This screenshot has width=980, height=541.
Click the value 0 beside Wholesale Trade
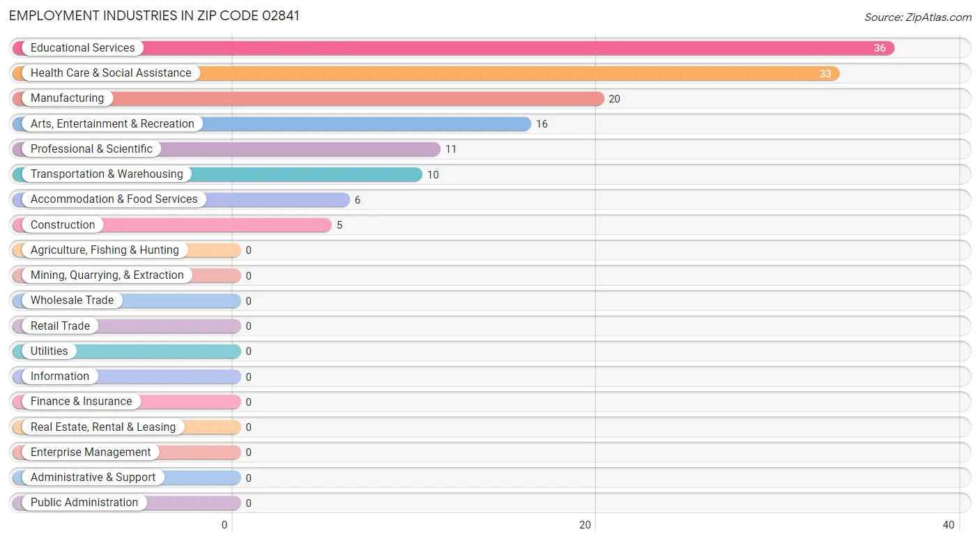point(248,301)
